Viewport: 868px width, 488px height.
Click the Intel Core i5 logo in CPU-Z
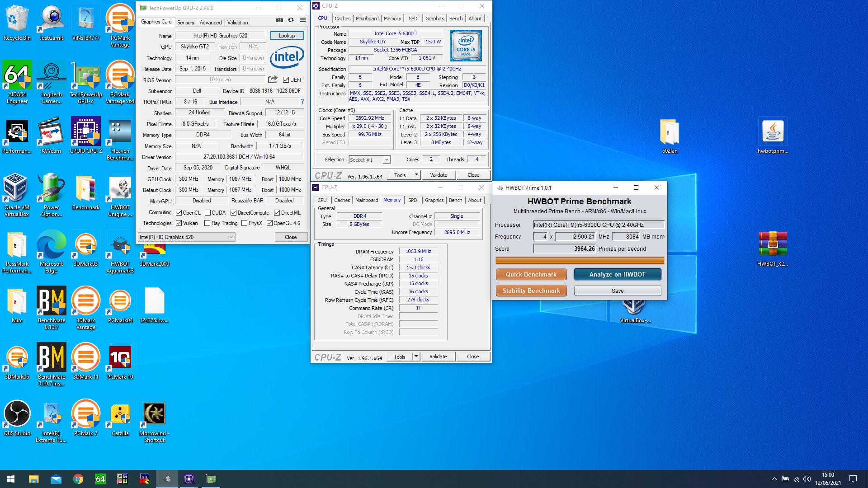pos(466,46)
